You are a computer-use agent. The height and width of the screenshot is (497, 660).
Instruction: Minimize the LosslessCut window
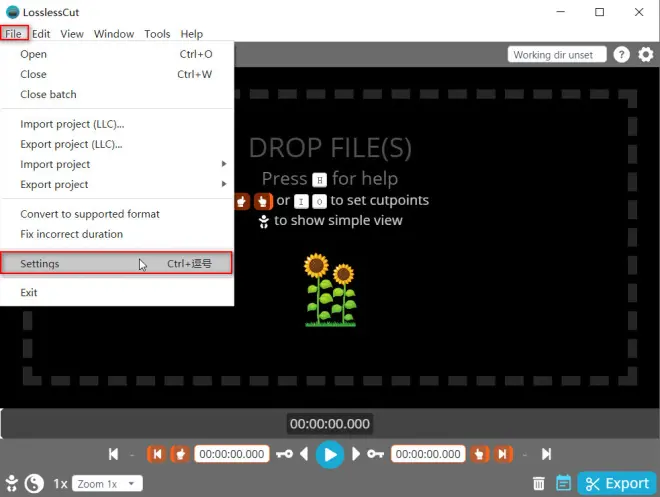560,12
